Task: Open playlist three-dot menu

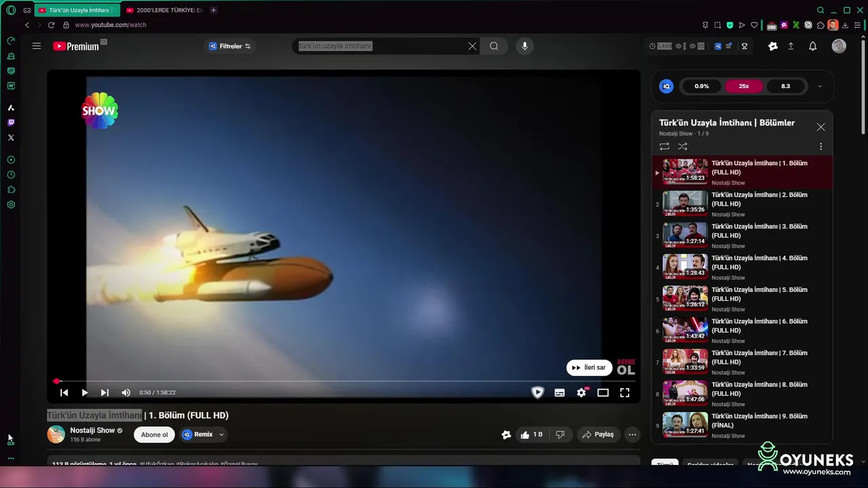Action: [x=821, y=146]
